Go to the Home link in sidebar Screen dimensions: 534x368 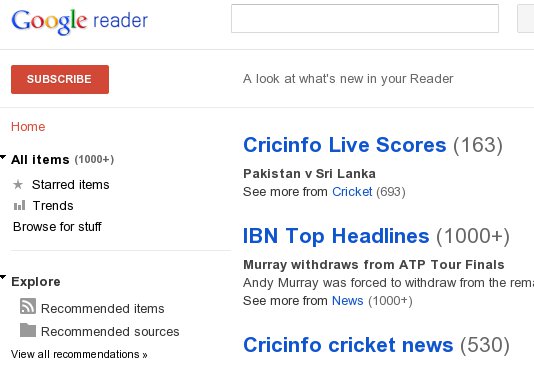pyautogui.click(x=28, y=127)
